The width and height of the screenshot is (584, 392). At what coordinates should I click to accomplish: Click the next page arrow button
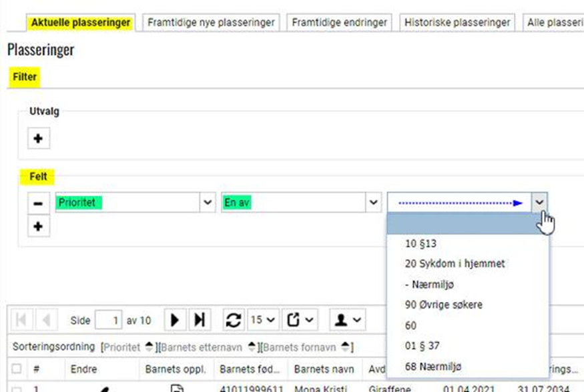(175, 320)
